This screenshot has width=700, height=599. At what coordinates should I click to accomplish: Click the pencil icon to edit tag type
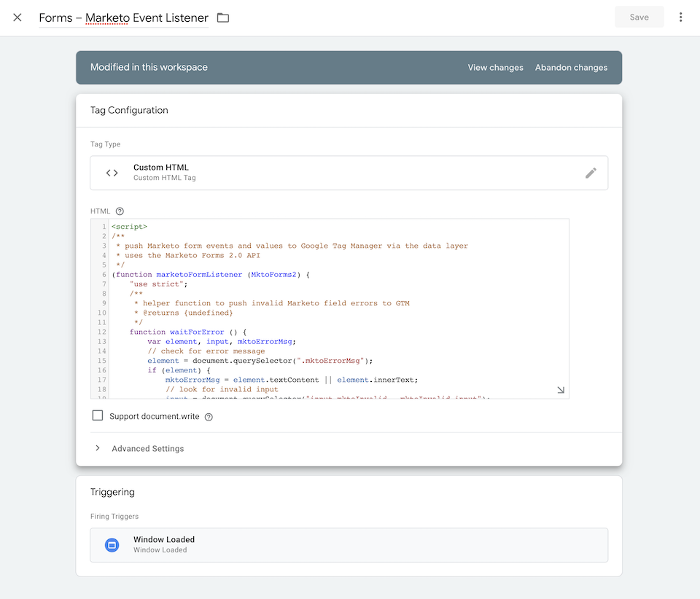click(x=591, y=173)
